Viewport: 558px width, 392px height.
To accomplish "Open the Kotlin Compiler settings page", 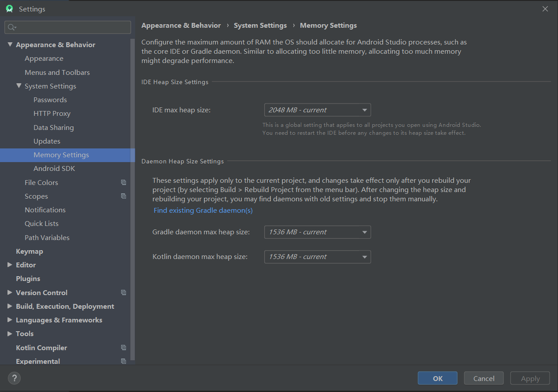I will coord(41,348).
